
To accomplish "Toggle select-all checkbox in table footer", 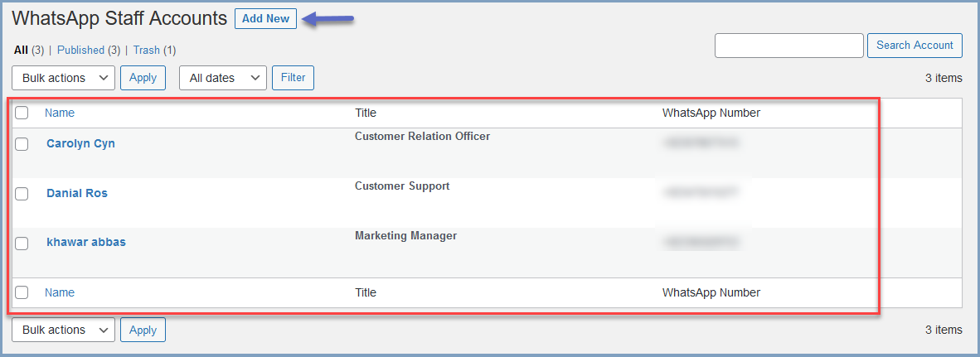I will point(22,292).
